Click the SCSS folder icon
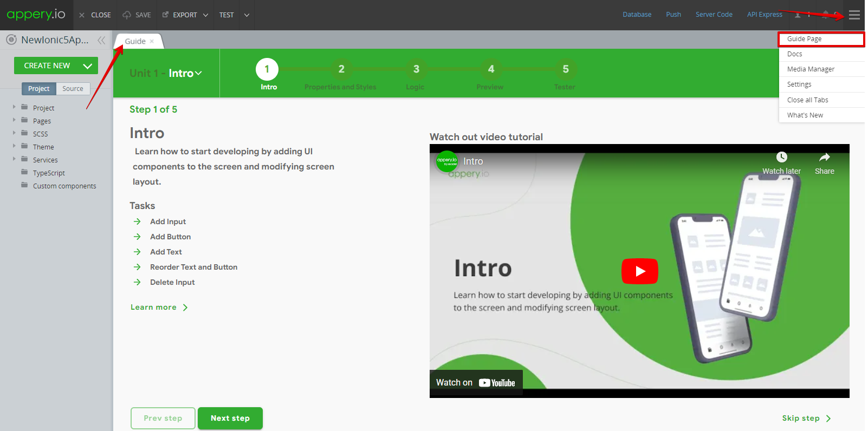 24,133
